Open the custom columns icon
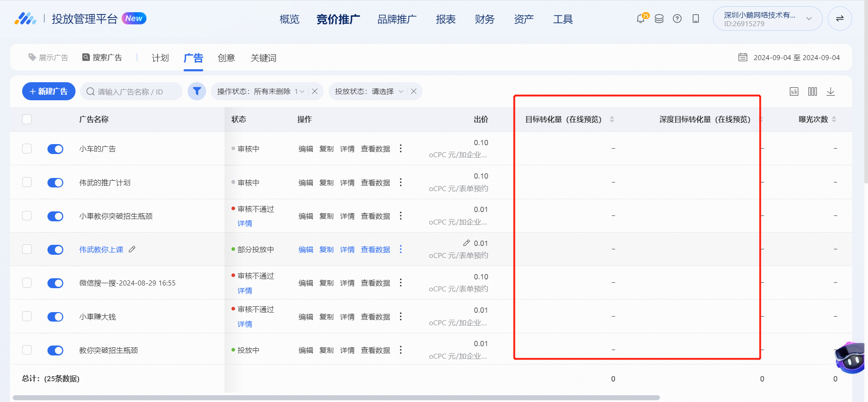The image size is (868, 402). point(812,92)
